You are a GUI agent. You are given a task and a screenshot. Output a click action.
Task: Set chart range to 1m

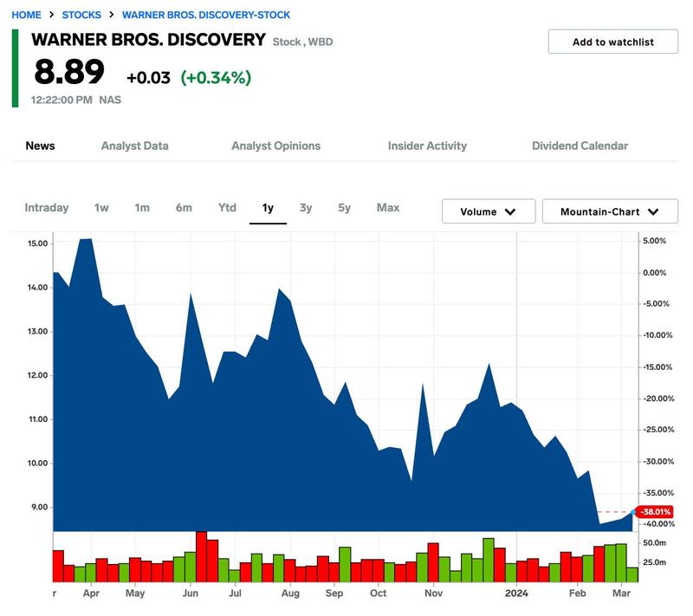(x=142, y=208)
